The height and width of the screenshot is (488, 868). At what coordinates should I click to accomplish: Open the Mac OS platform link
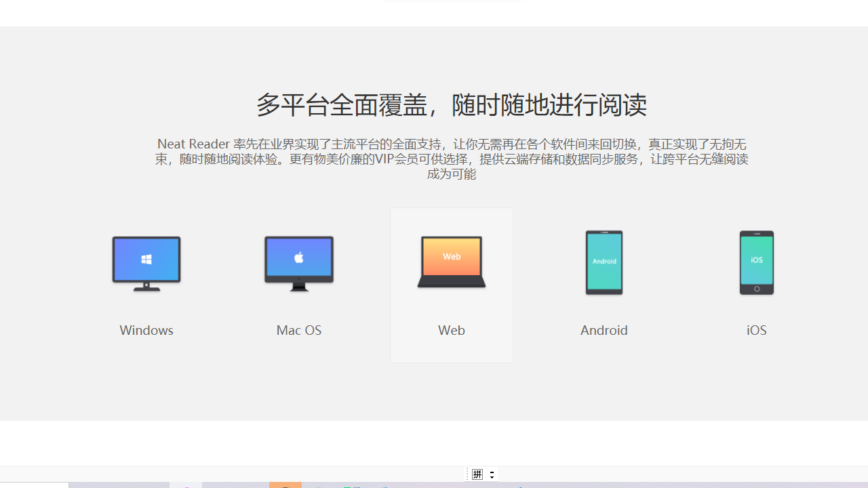point(298,330)
